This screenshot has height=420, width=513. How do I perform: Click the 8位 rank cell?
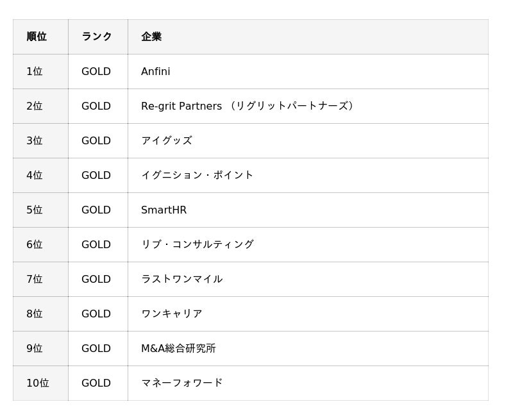coord(35,314)
